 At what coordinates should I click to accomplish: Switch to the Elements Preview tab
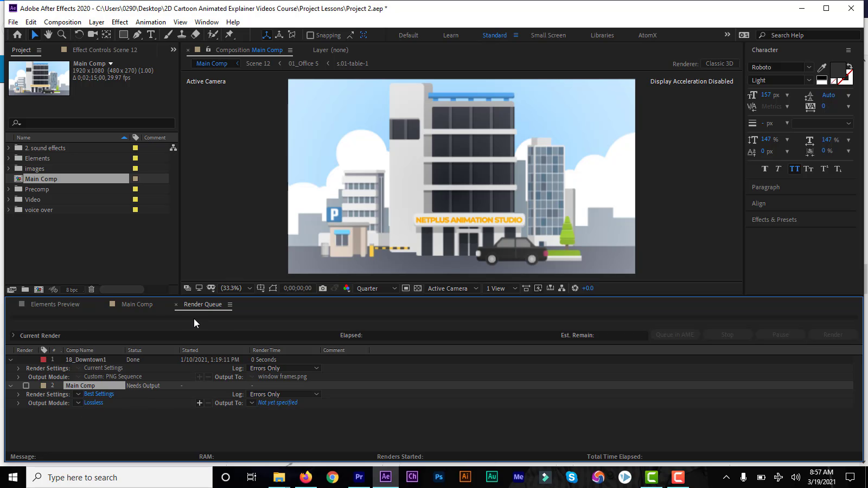tap(55, 304)
